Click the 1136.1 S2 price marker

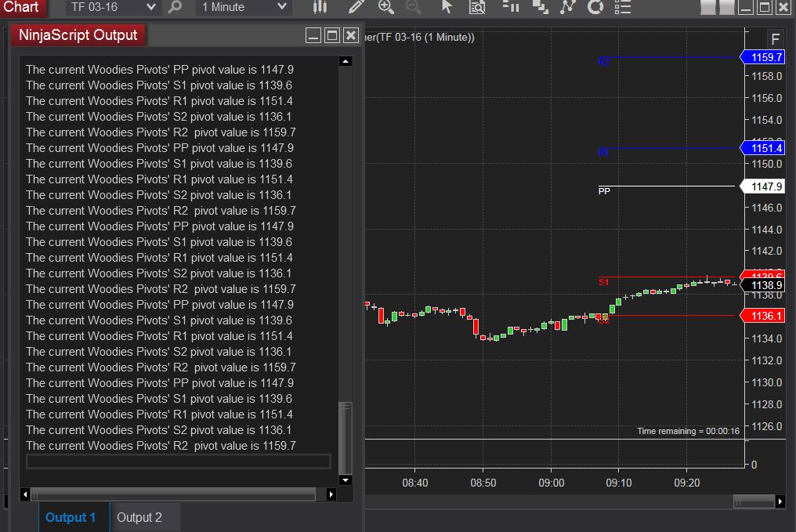[x=762, y=316]
